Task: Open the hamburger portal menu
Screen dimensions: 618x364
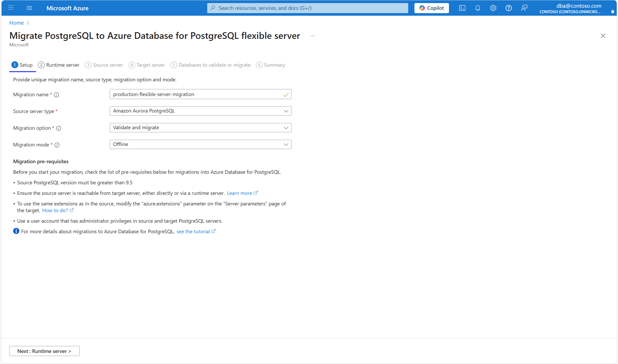Action: pos(29,8)
